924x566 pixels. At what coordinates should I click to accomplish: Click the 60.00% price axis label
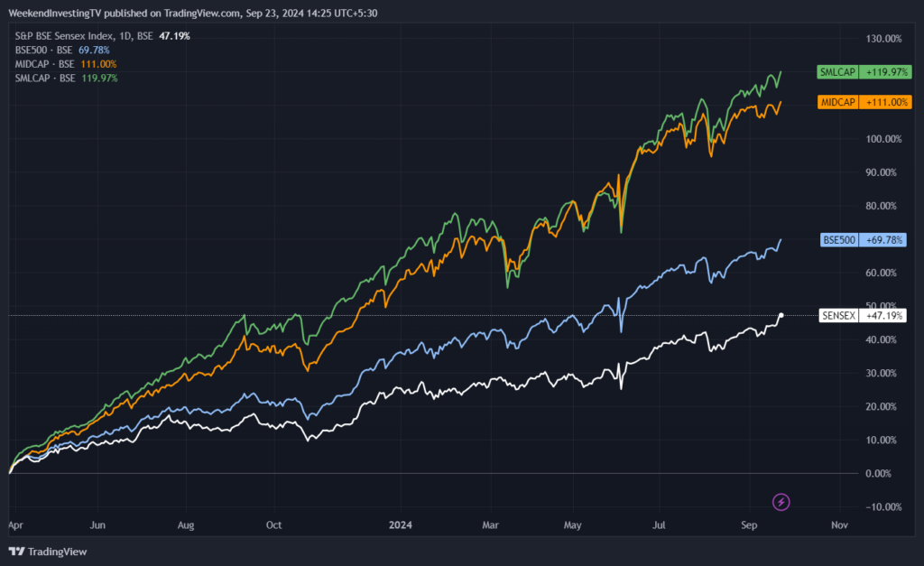tap(881, 273)
